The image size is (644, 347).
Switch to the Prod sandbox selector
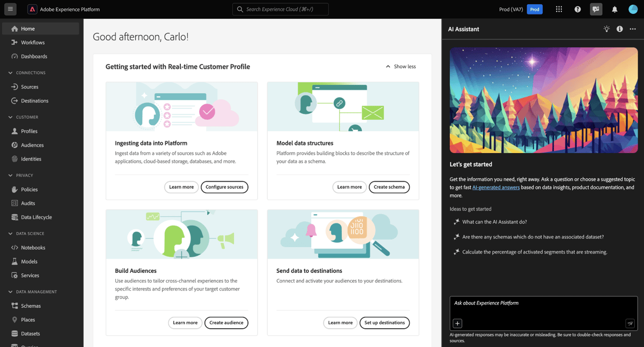click(x=535, y=9)
